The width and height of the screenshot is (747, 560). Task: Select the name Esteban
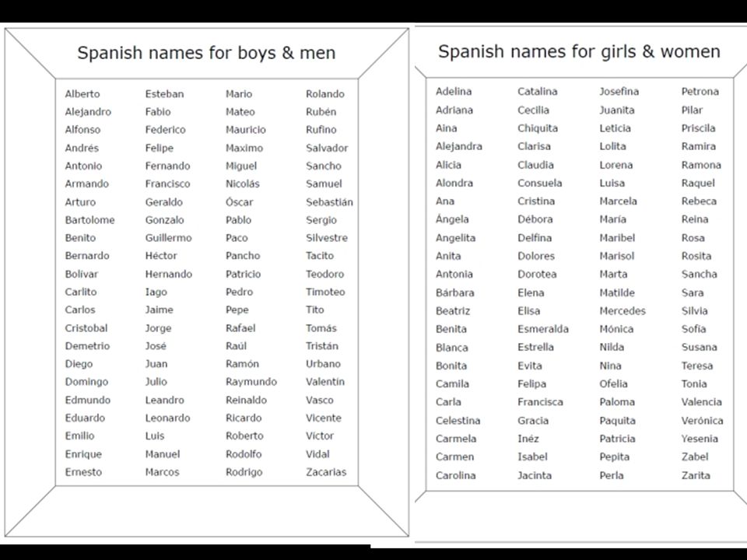[164, 94]
